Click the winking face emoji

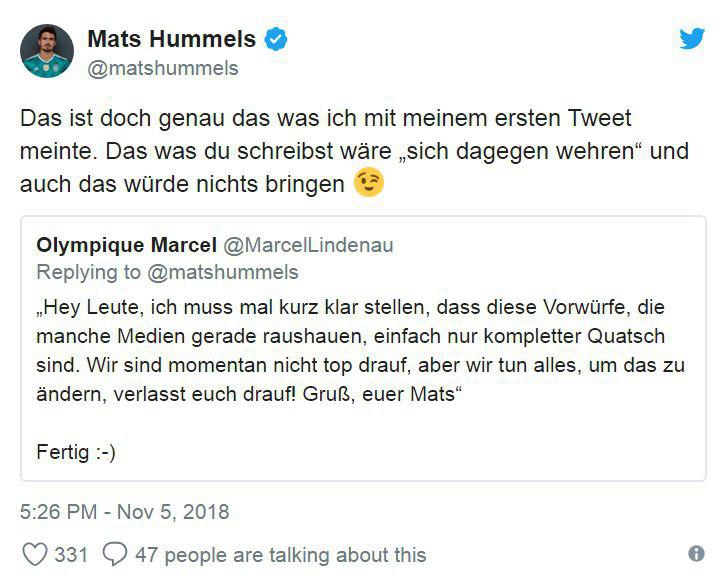[369, 185]
